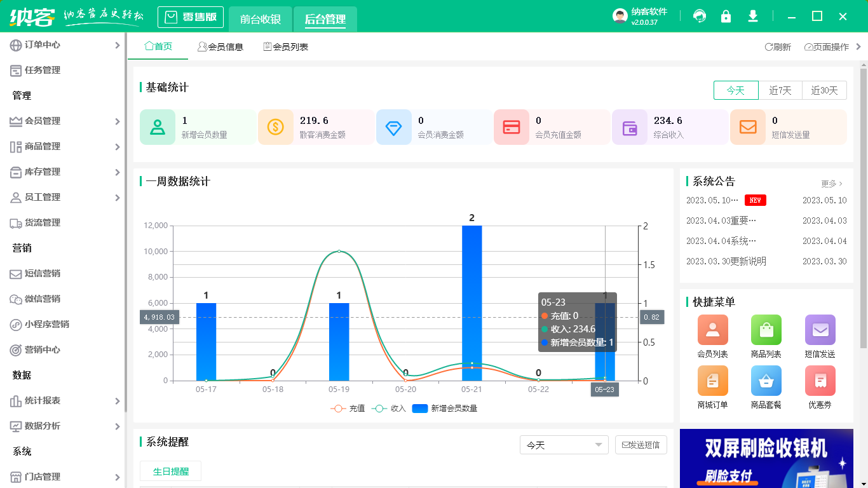Select the 近7天 statistics range button
The width and height of the screenshot is (868, 488).
coord(780,90)
